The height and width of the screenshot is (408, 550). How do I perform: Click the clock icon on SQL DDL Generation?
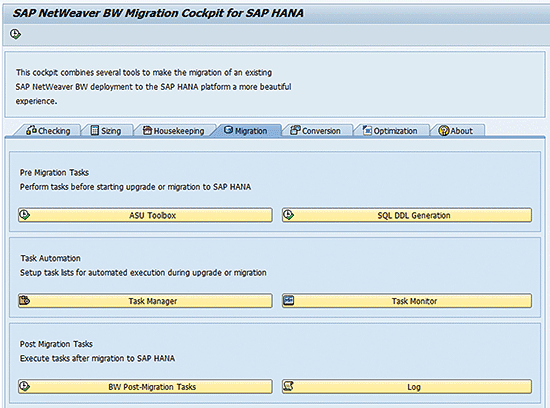coord(288,214)
